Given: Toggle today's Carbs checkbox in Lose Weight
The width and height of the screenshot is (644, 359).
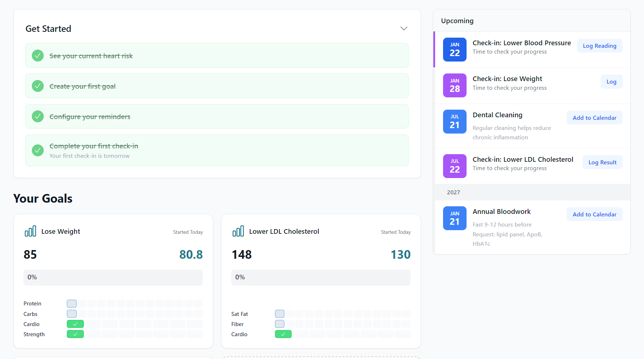Looking at the screenshot, I should coord(72,314).
